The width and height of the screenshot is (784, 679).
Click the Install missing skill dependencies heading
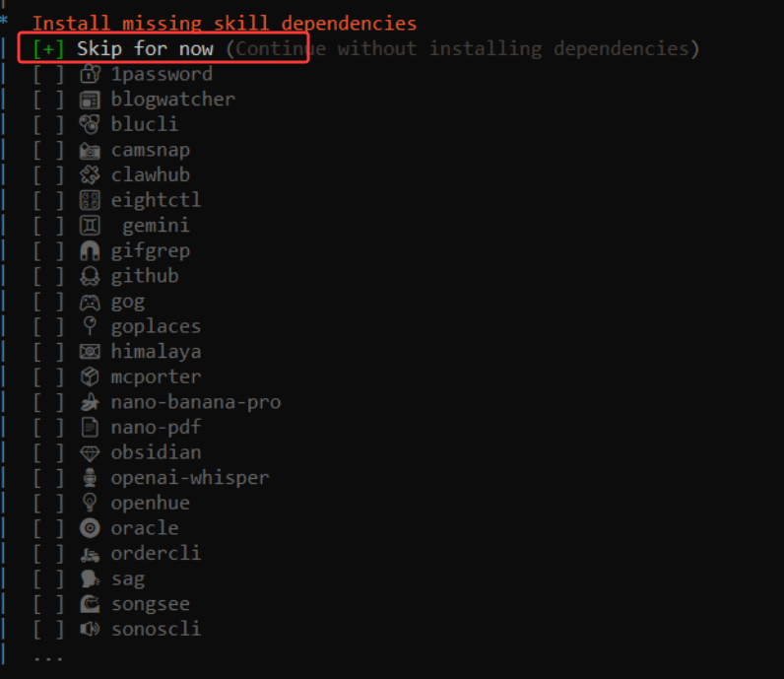tap(225, 23)
